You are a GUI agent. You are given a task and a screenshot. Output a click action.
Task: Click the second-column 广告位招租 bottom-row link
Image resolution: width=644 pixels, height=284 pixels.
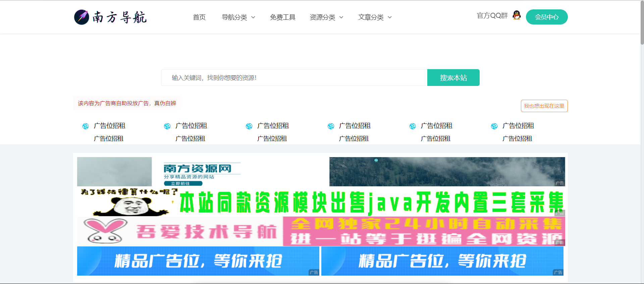190,138
